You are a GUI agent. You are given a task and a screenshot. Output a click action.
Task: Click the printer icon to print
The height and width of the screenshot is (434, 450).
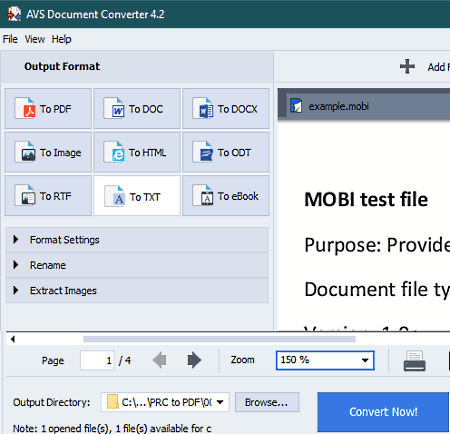pyautogui.click(x=414, y=361)
